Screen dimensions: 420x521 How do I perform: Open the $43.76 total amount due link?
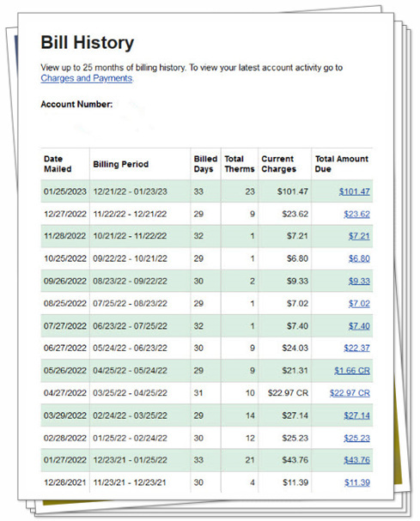[356, 460]
